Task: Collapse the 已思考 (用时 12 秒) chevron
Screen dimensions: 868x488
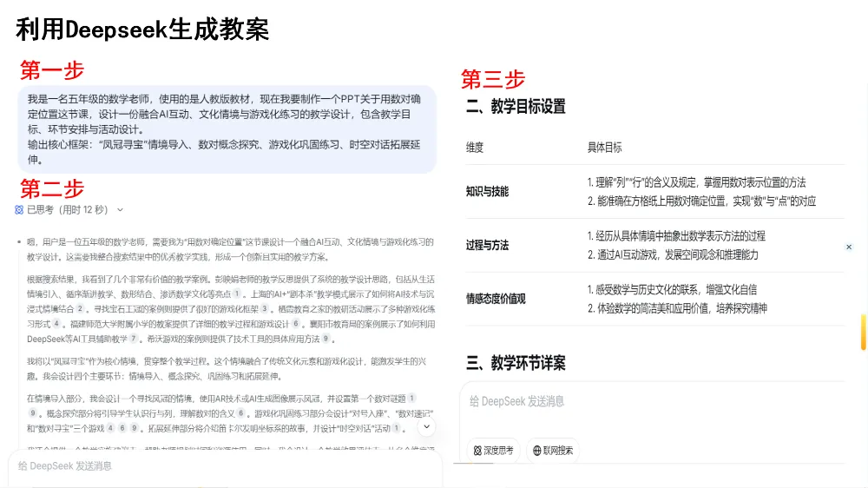Action: tap(120, 210)
